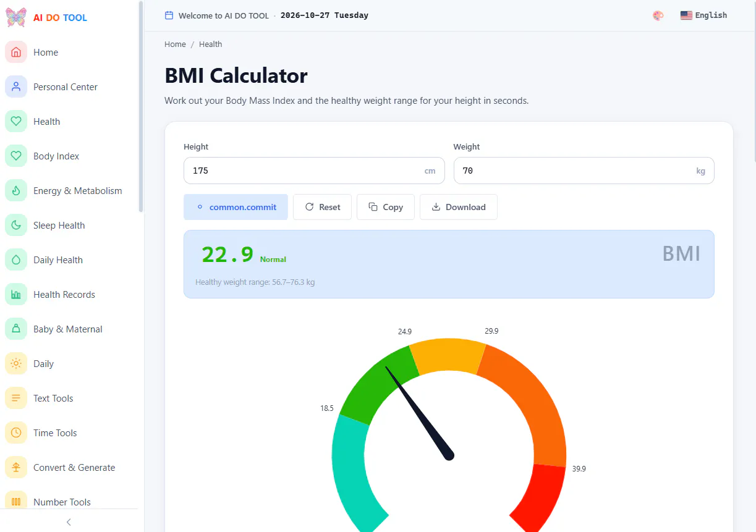Select Text Tools menu item

point(69,399)
